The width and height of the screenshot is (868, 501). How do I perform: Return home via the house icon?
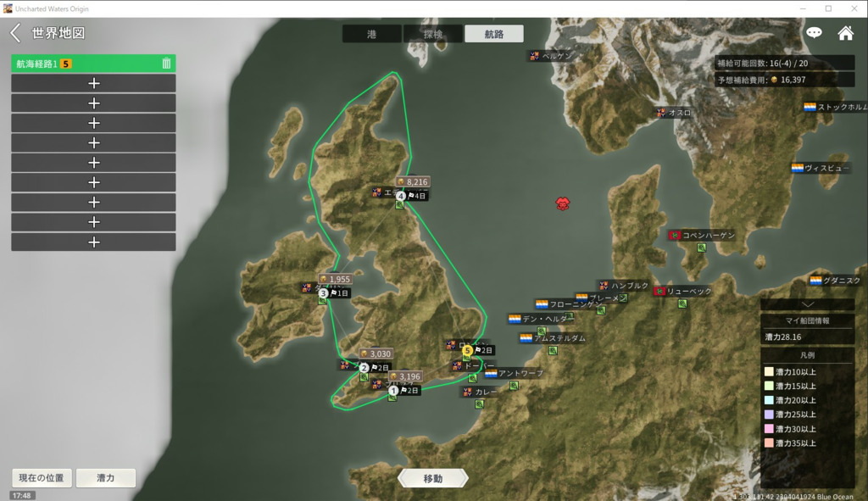pos(845,33)
